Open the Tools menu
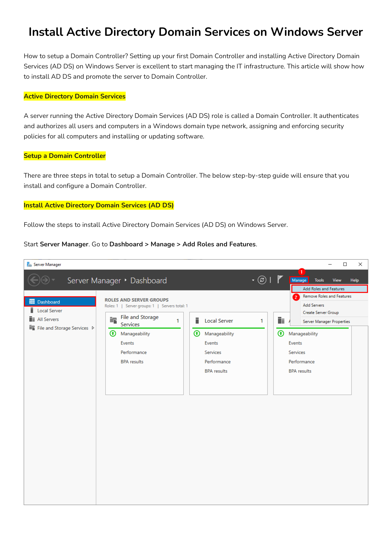Viewport: 392px width, 554px height. [319, 280]
